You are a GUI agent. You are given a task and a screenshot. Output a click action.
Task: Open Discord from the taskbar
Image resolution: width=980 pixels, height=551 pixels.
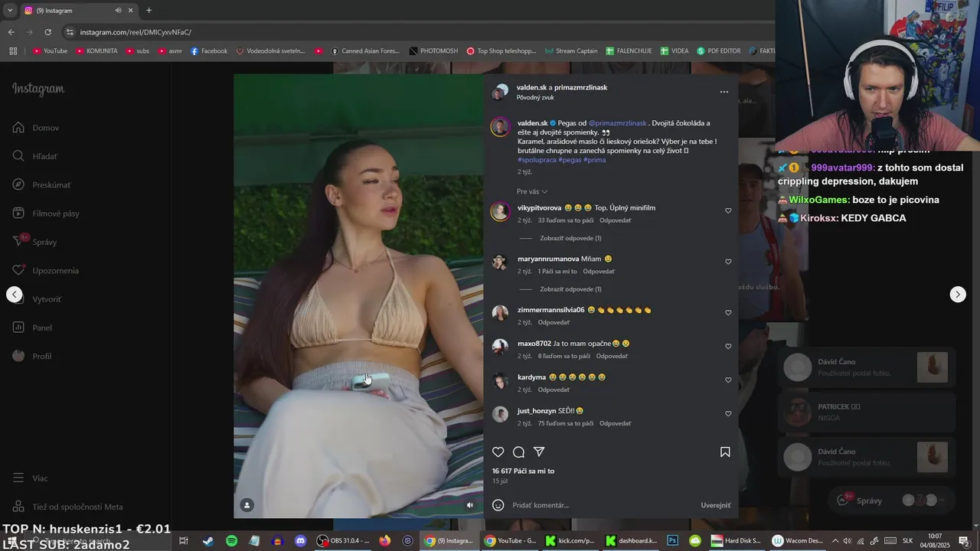(300, 540)
